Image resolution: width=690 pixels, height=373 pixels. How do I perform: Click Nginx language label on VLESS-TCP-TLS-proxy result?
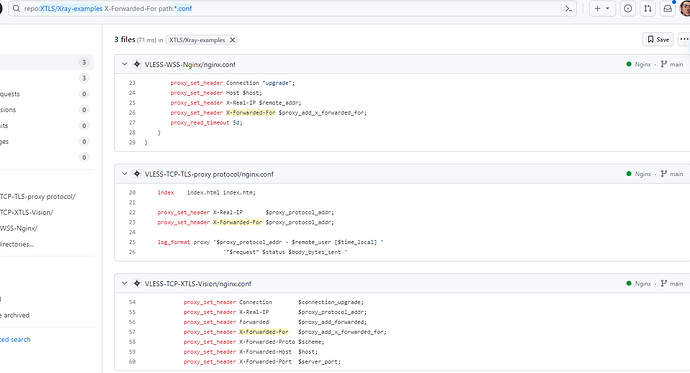point(643,174)
